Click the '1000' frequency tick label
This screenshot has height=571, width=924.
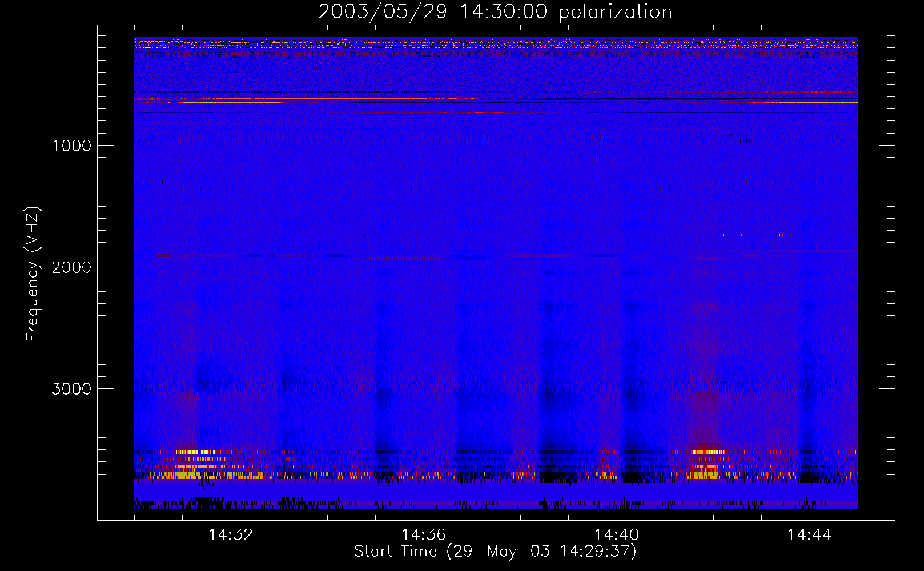(71, 146)
